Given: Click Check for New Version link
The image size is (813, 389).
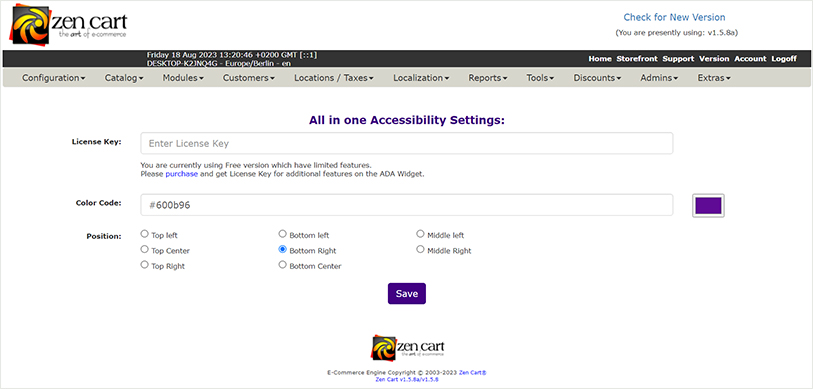Looking at the screenshot, I should [674, 18].
